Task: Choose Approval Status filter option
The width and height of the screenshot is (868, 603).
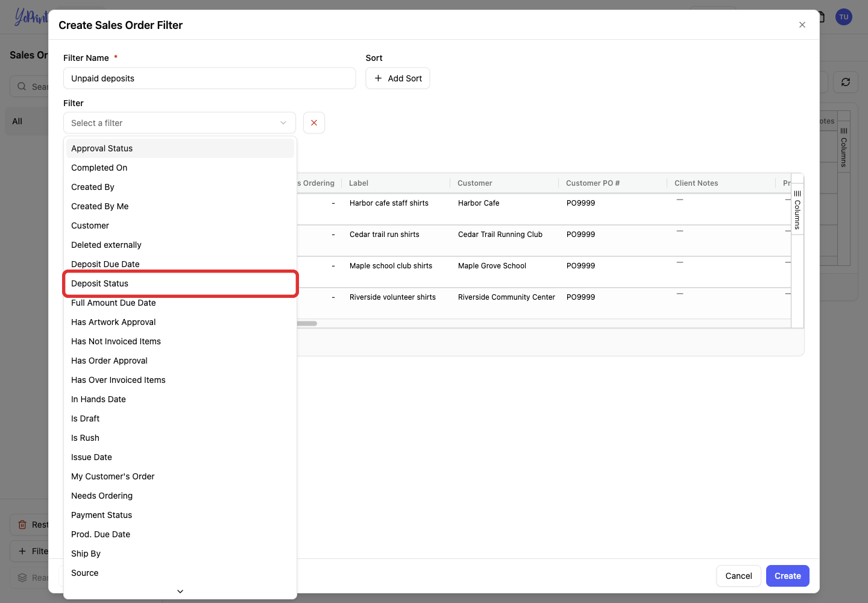Action: pyautogui.click(x=180, y=148)
